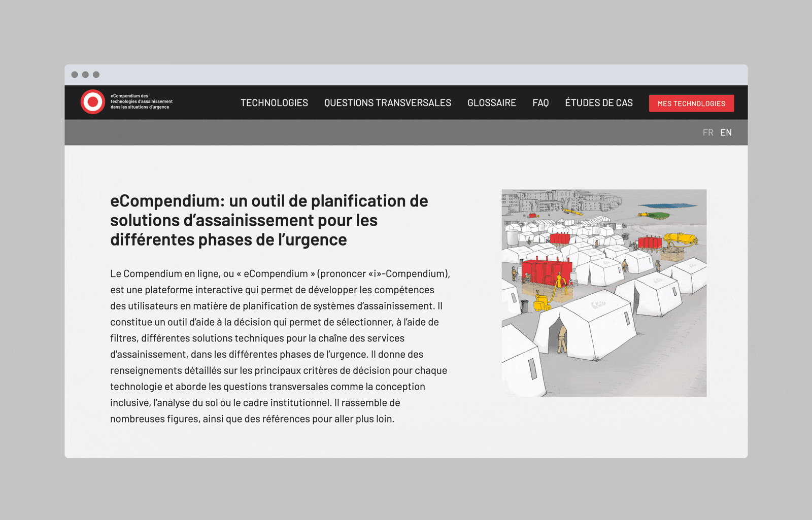Click the paragraph starting "Le Compendium en ligne"

(x=280, y=346)
